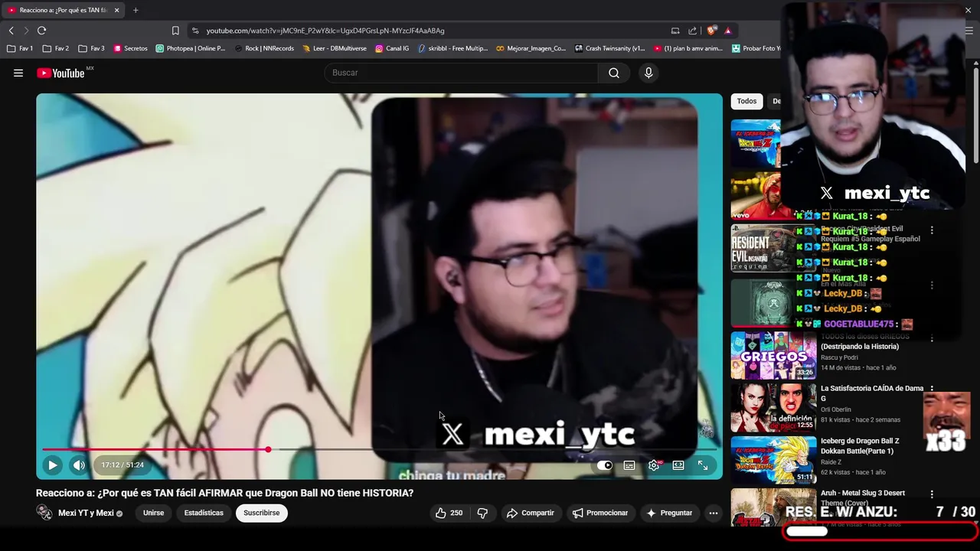Open Iceberg de Dragon Ball Z video title
980x551 pixels.
860,445
